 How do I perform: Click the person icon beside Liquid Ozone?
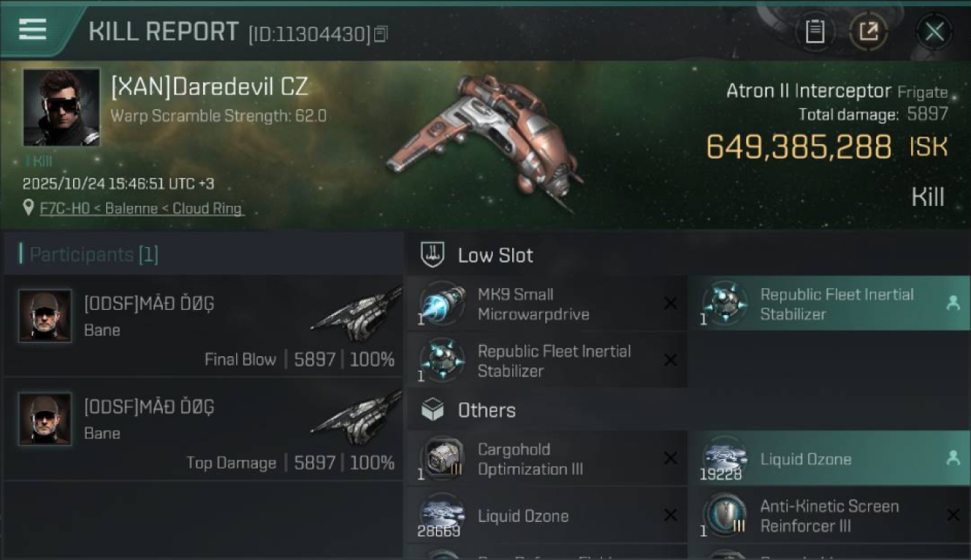point(953,458)
